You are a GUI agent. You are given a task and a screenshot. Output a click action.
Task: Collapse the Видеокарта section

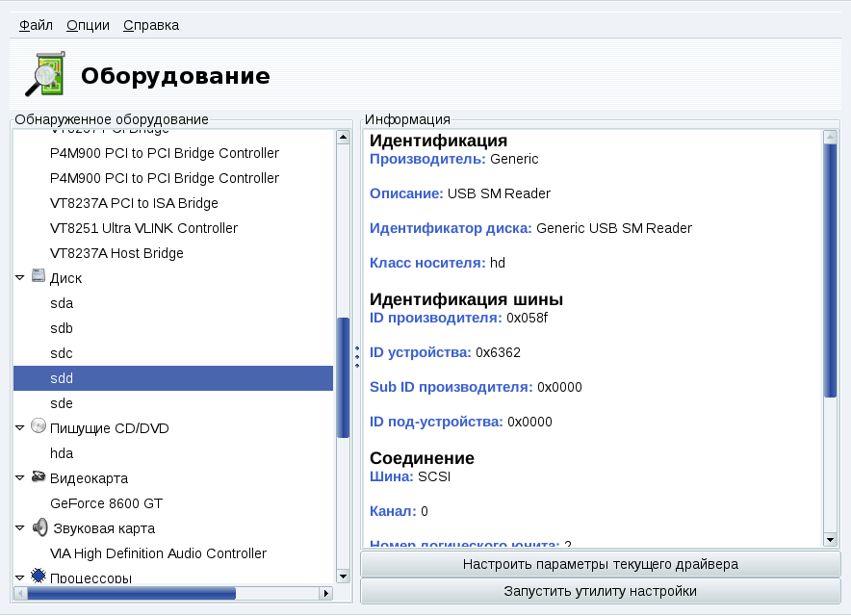[x=19, y=477]
